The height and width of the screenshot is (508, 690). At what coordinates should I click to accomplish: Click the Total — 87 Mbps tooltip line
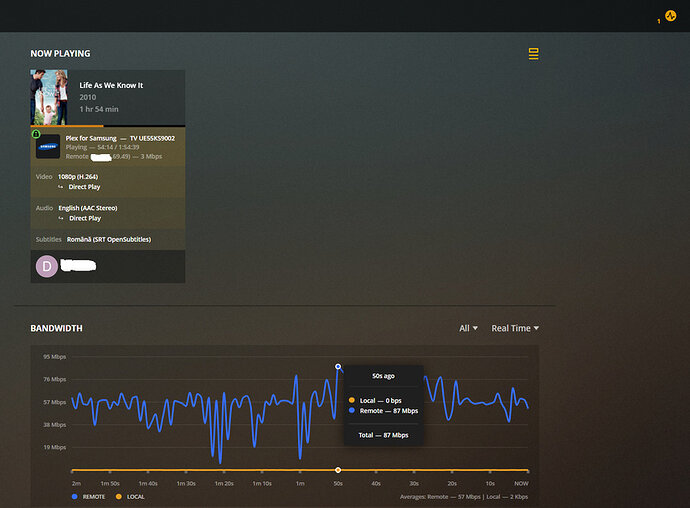[383, 435]
